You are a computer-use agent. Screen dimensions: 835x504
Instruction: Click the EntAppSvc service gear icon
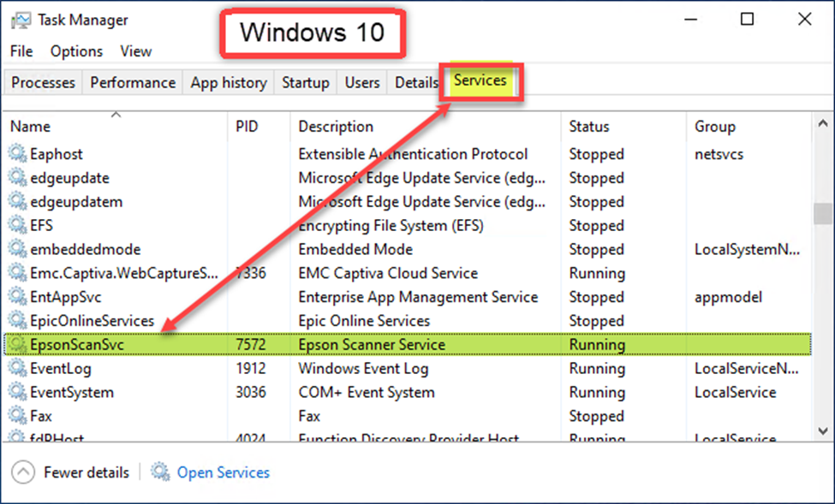point(17,298)
